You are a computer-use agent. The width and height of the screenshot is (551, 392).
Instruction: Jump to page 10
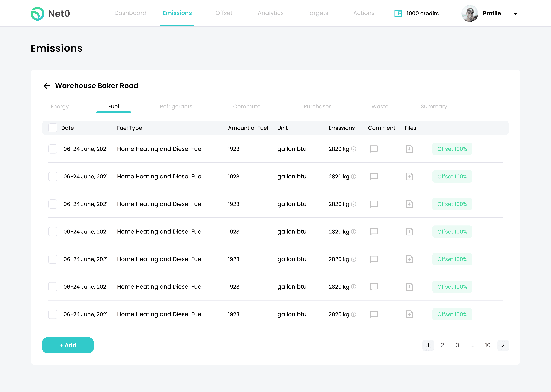coord(488,345)
